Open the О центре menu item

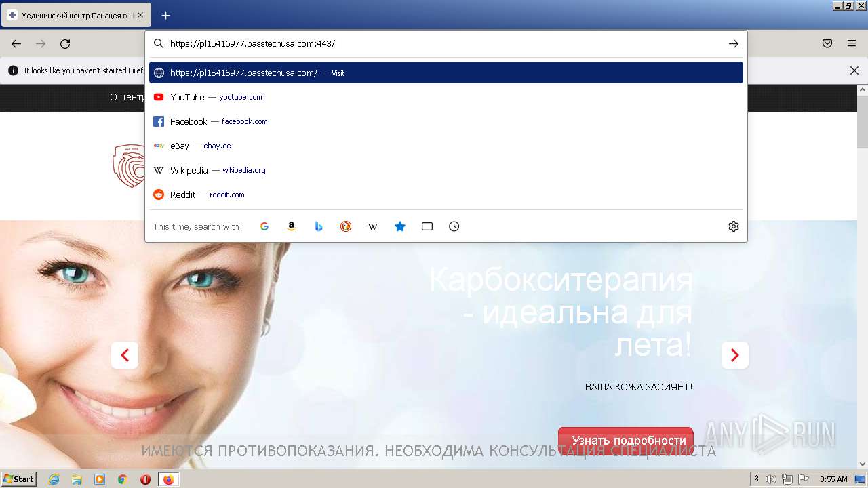[x=128, y=98]
